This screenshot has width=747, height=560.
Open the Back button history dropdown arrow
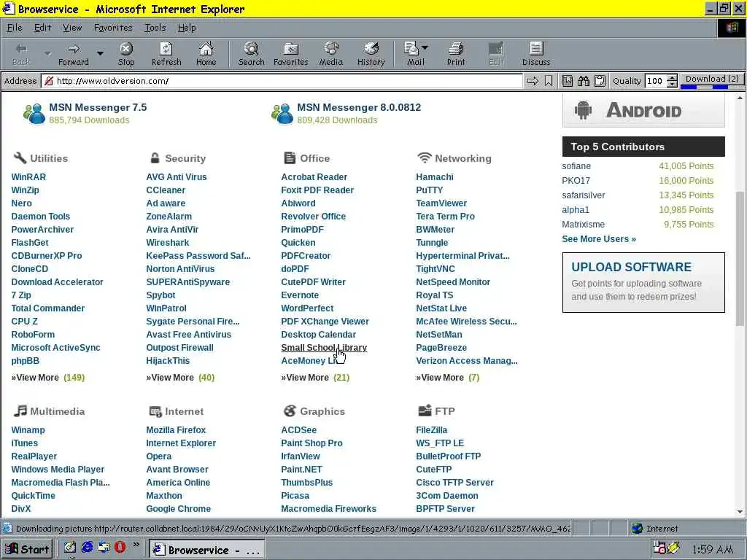[47, 53]
